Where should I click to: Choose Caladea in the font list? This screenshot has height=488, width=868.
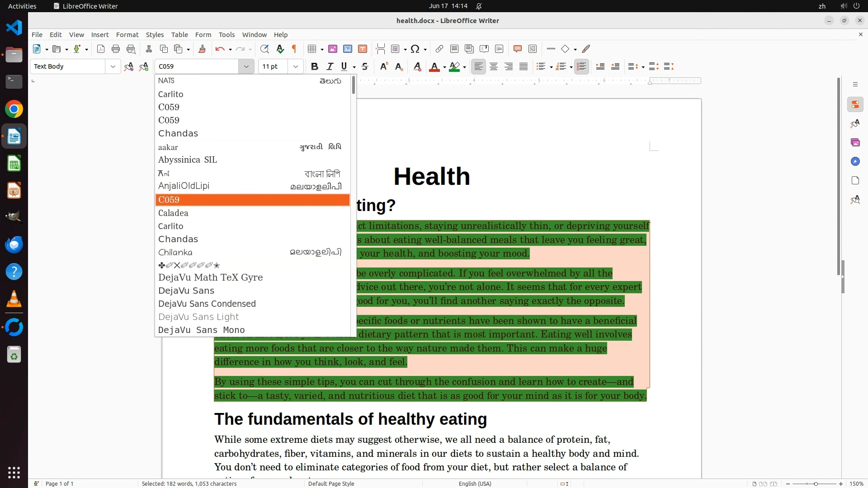tap(173, 213)
